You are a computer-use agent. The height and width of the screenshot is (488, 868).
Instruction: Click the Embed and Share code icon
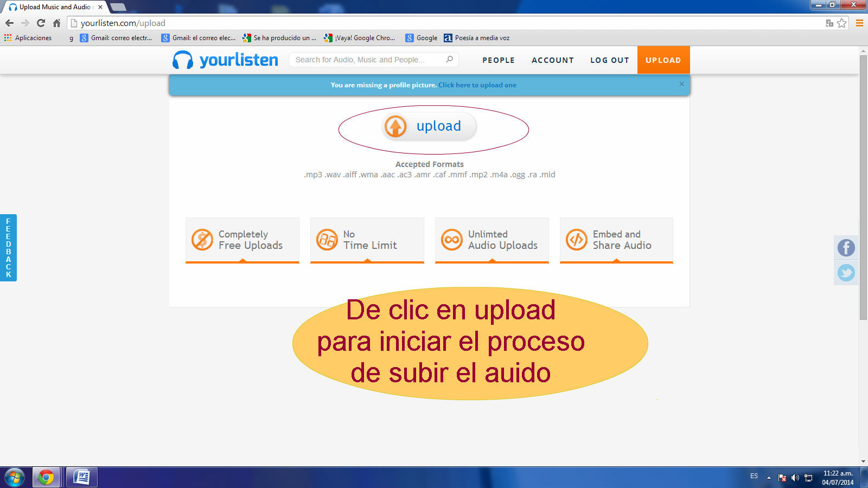(577, 239)
